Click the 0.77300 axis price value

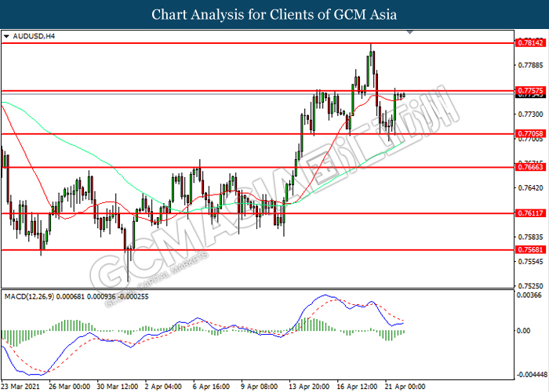(x=530, y=114)
